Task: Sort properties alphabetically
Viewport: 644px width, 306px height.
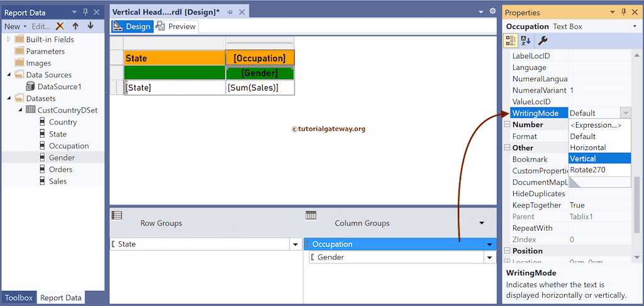Action: [526, 40]
